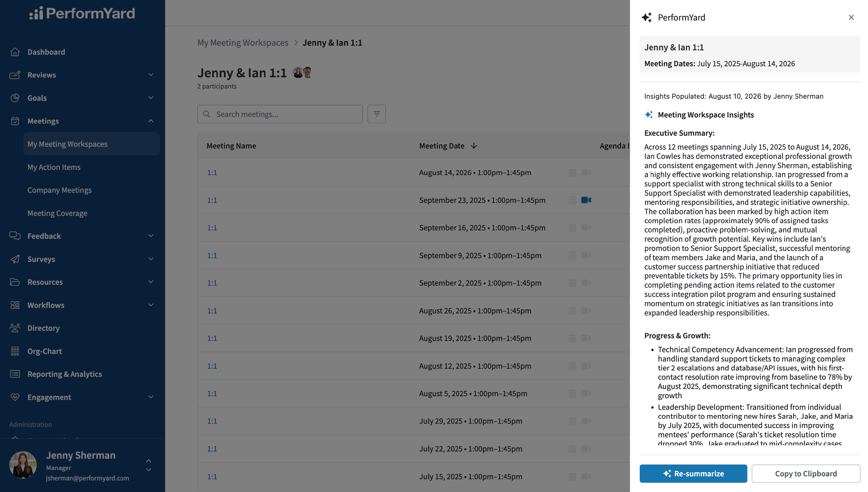Click Copy to Clipboard
The width and height of the screenshot is (868, 492).
pyautogui.click(x=806, y=473)
